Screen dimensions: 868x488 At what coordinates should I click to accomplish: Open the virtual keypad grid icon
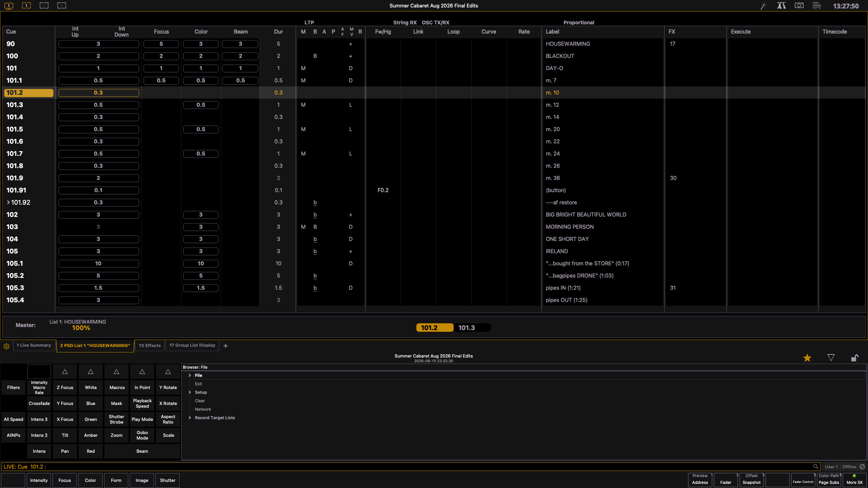[x=817, y=6]
